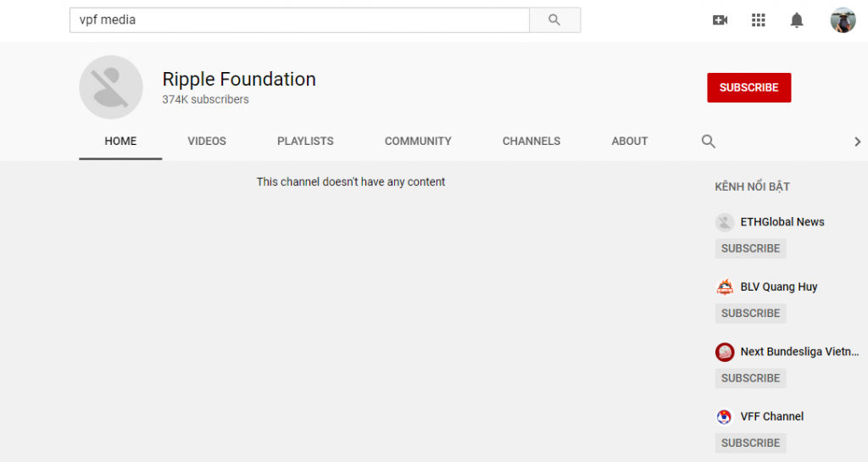The image size is (868, 462).
Task: Open the VFF Channel name link
Action: [x=771, y=416]
